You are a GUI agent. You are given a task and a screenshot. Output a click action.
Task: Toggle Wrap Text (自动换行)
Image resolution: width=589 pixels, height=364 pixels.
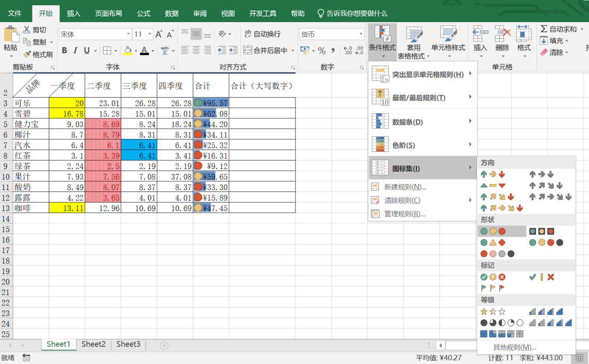(x=262, y=34)
